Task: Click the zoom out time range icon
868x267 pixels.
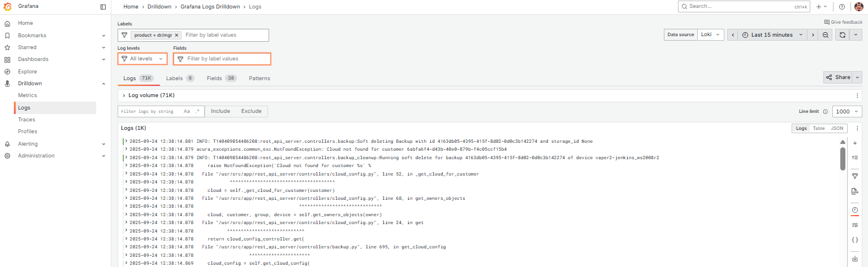Action: [x=826, y=35]
